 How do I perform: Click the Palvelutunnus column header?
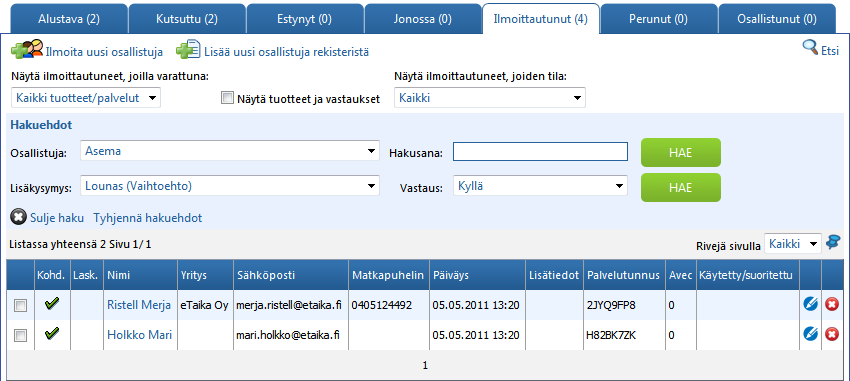pos(623,275)
